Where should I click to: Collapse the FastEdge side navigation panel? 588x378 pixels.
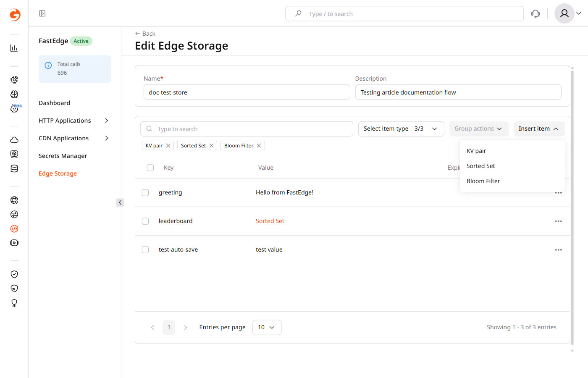120,202
